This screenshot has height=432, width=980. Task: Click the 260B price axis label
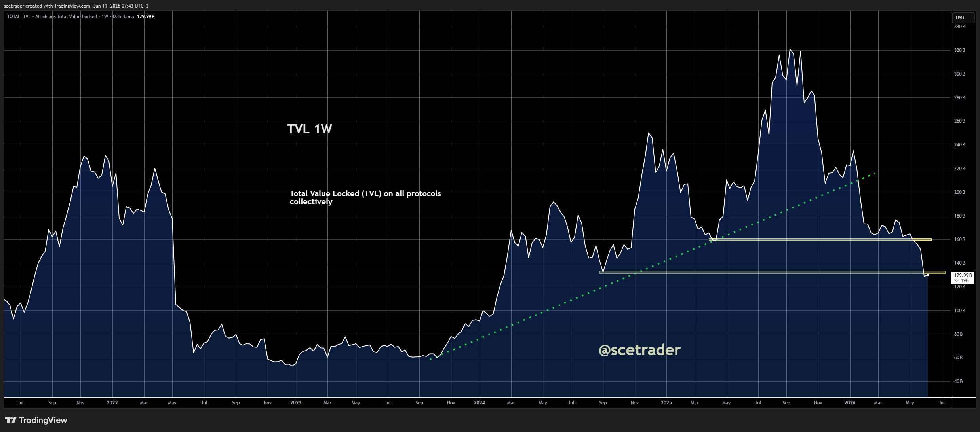(959, 121)
